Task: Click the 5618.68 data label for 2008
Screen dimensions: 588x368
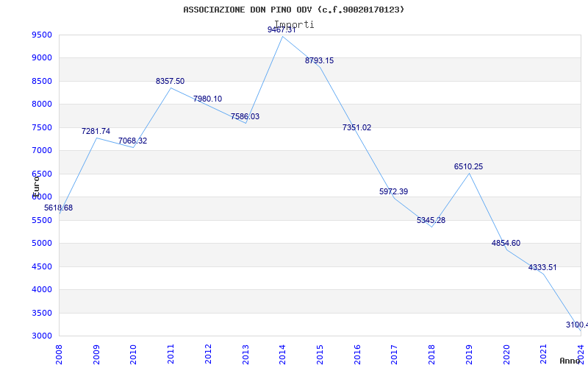Action: (59, 208)
